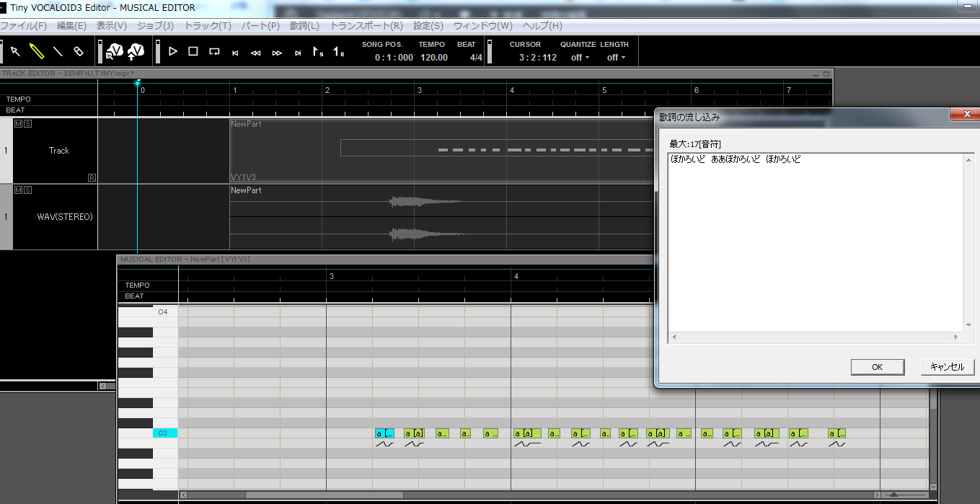Image resolution: width=980 pixels, height=504 pixels.
Task: Click the SONG POS. value
Action: coord(394,58)
